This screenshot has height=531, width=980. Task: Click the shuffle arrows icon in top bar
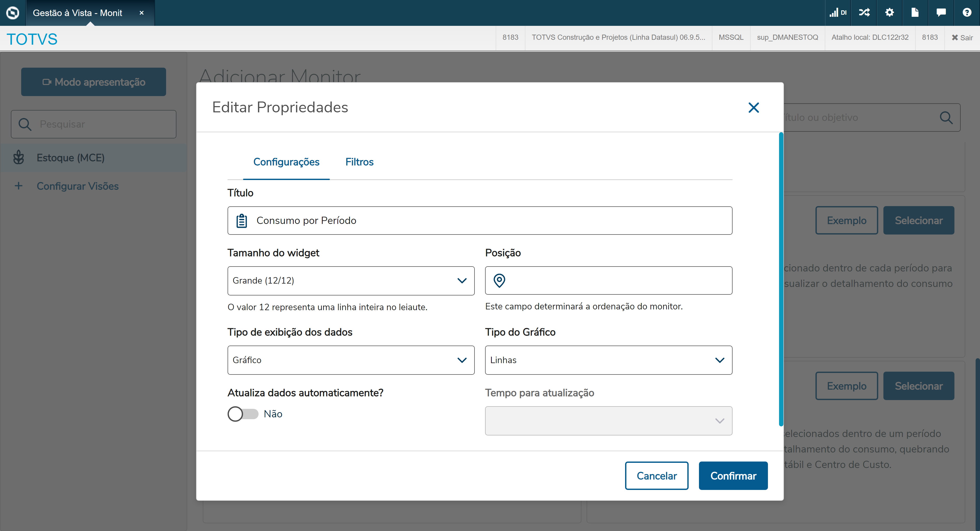pyautogui.click(x=864, y=13)
